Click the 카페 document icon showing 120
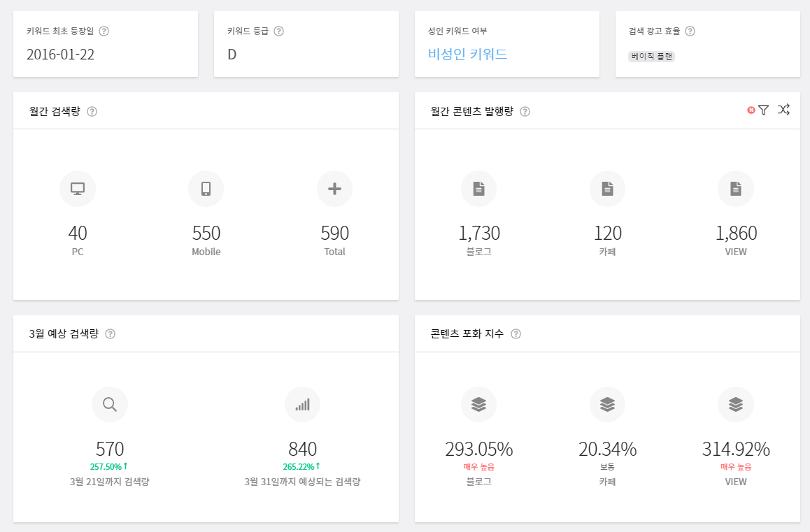This screenshot has width=810, height=532. (607, 188)
